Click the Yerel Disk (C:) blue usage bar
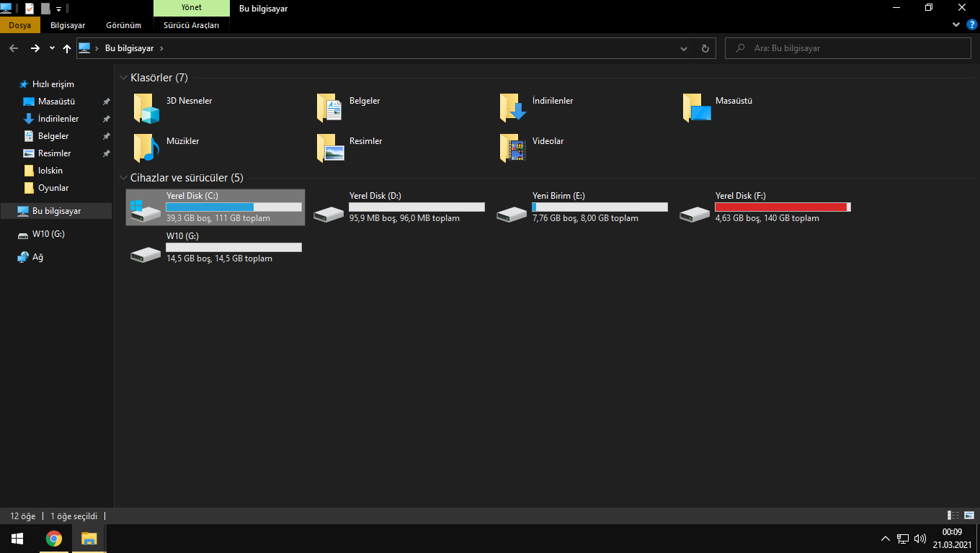This screenshot has height=553, width=980. coord(210,207)
